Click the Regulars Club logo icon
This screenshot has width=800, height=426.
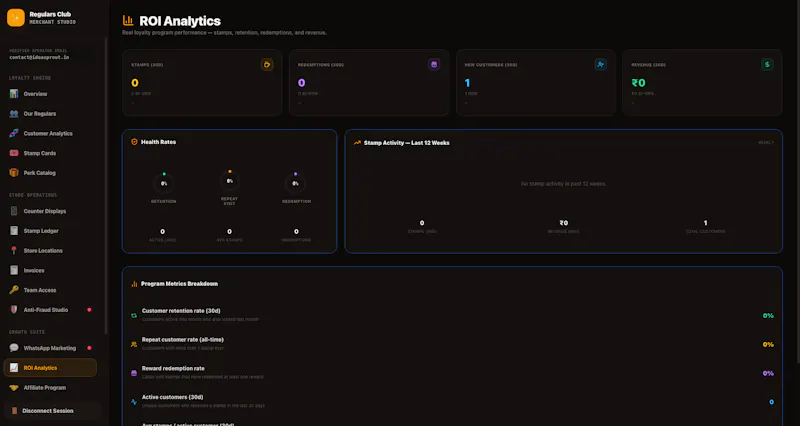click(16, 18)
